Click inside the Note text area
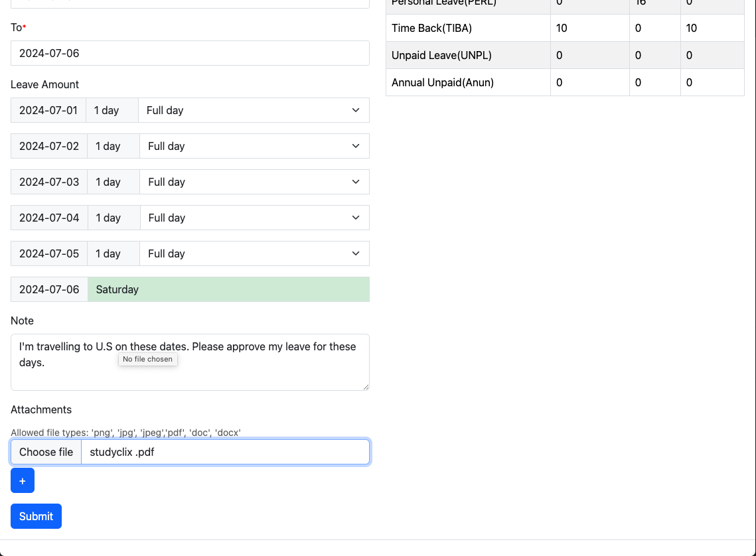Image resolution: width=756 pixels, height=556 pixels. point(190,372)
